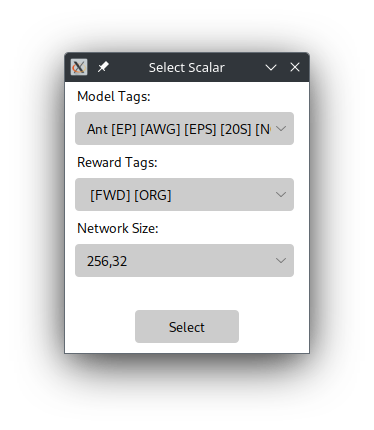
Task: Click the 256,32 selected value text
Action: tap(107, 261)
